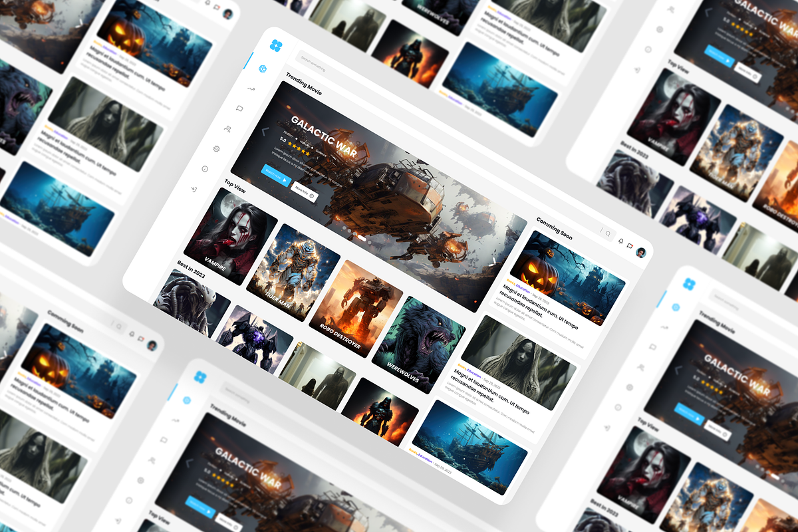Open the pumpkin image in Comming Soon
The width and height of the screenshot is (798, 532).
click(568, 277)
